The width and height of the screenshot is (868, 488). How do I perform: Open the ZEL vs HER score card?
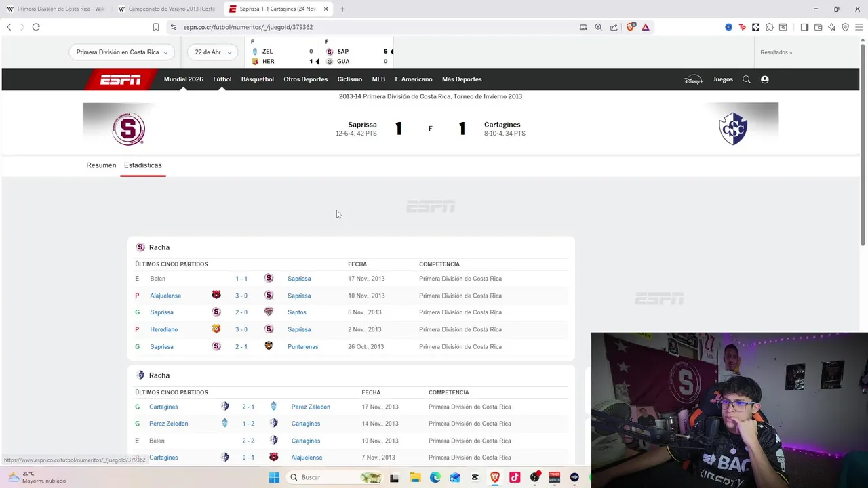tap(283, 52)
